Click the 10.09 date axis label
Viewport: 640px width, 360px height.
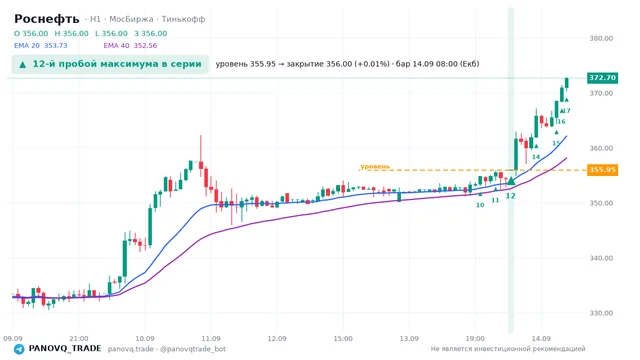coord(145,339)
